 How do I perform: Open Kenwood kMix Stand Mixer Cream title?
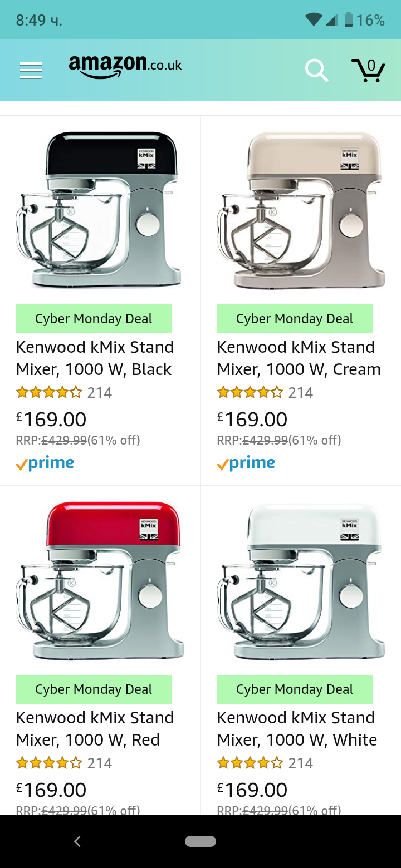click(299, 358)
